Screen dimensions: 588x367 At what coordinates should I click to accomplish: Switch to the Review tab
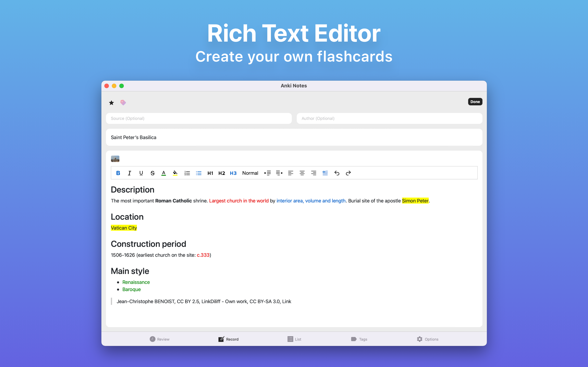pos(159,339)
